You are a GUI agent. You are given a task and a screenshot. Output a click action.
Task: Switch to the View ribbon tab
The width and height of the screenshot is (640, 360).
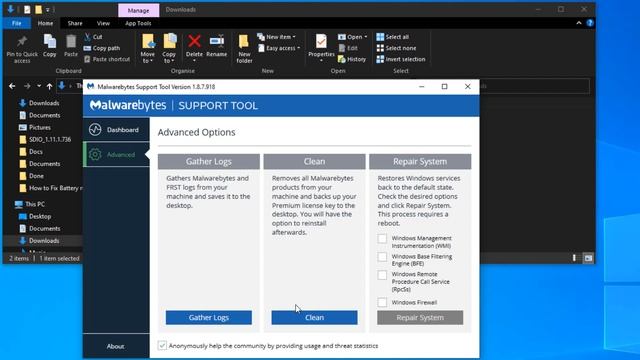(103, 23)
